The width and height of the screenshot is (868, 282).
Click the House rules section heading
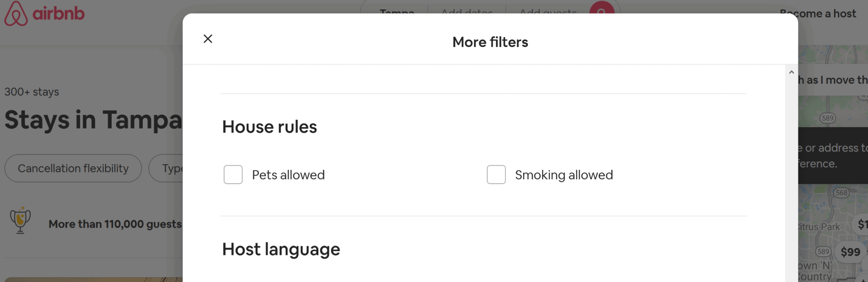pyautogui.click(x=269, y=127)
